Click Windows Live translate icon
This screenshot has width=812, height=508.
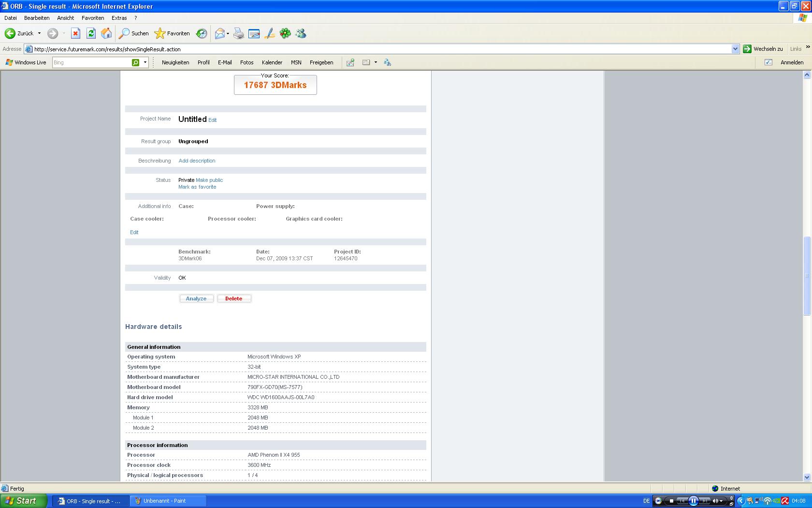coord(387,62)
